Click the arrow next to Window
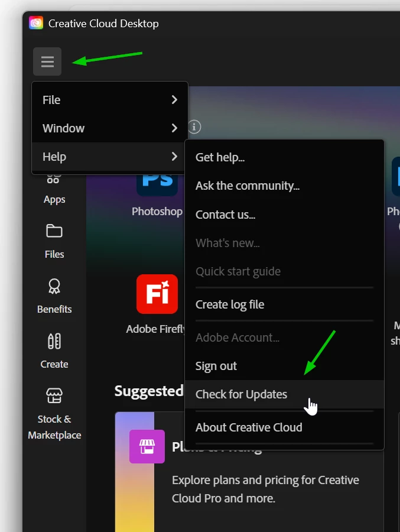The height and width of the screenshot is (532, 400). 174,128
